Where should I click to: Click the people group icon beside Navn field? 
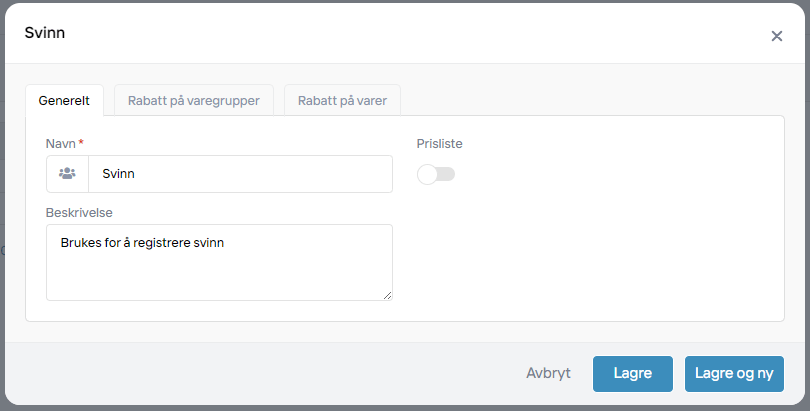point(67,174)
